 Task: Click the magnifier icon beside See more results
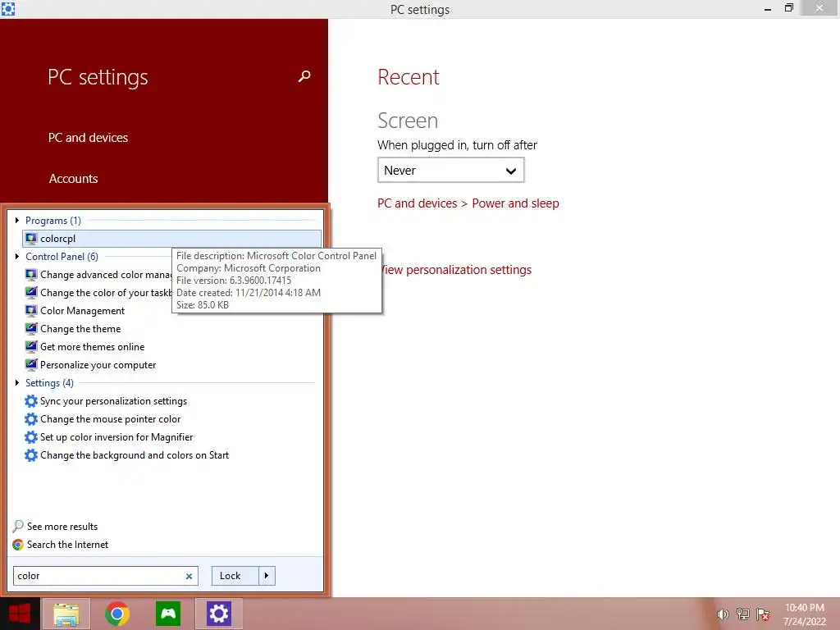pyautogui.click(x=18, y=526)
